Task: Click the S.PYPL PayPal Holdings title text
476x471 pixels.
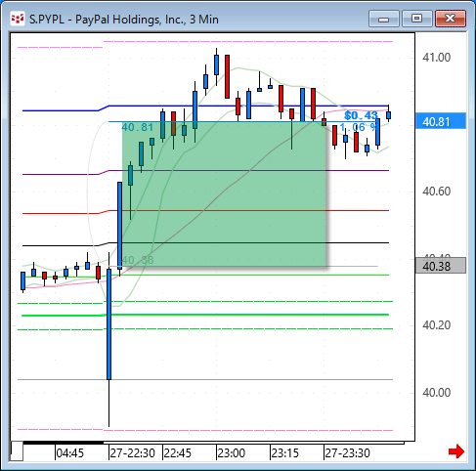Action: (x=124, y=20)
